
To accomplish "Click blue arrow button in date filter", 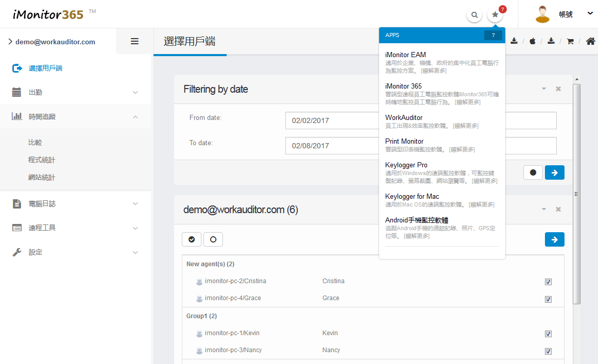I will 554,172.
